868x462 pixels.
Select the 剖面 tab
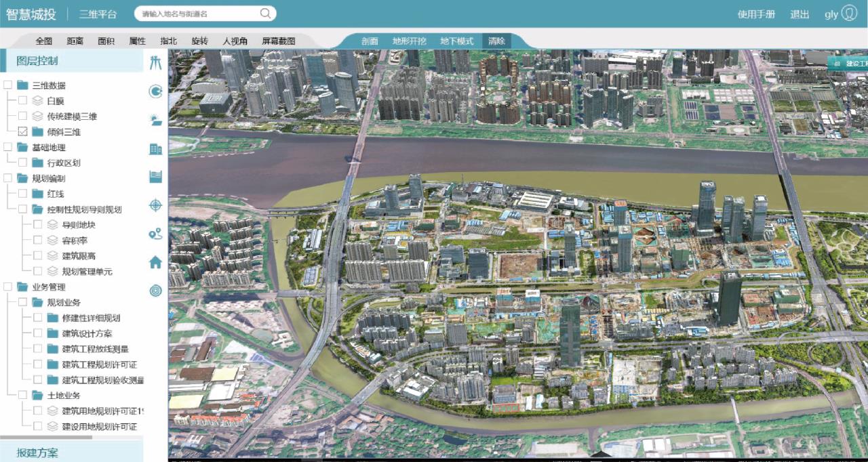coord(370,41)
